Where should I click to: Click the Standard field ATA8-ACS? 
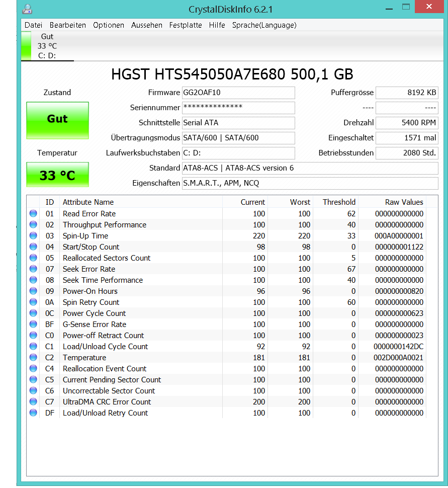coord(310,168)
